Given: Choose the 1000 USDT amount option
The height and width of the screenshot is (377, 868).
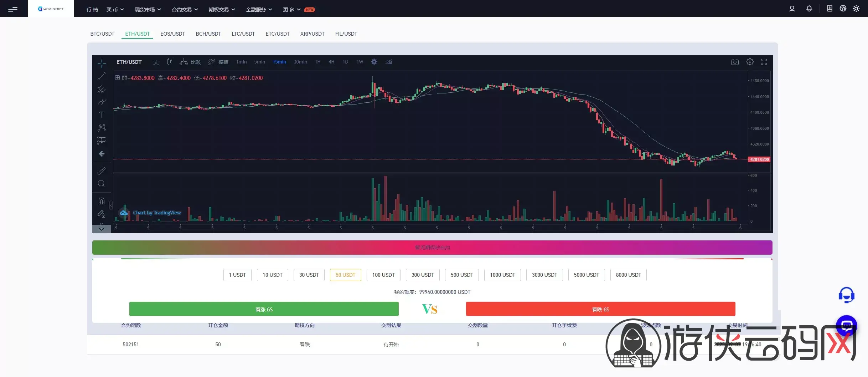Looking at the screenshot, I should pos(502,275).
